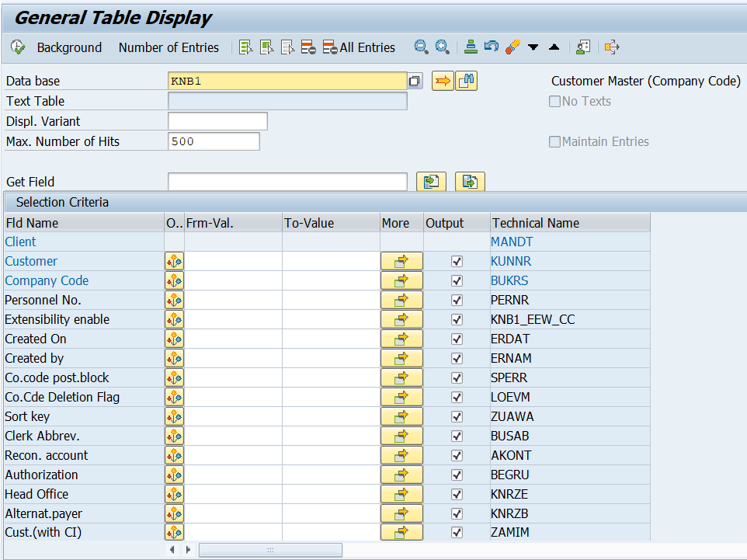Viewport: 747px width, 560px height.
Task: Open value help for Data base field
Action: click(x=415, y=81)
